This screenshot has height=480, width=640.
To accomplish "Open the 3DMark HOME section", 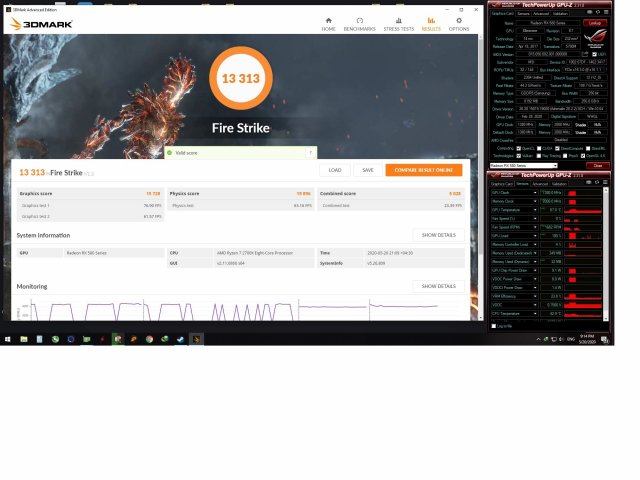I will click(x=329, y=23).
